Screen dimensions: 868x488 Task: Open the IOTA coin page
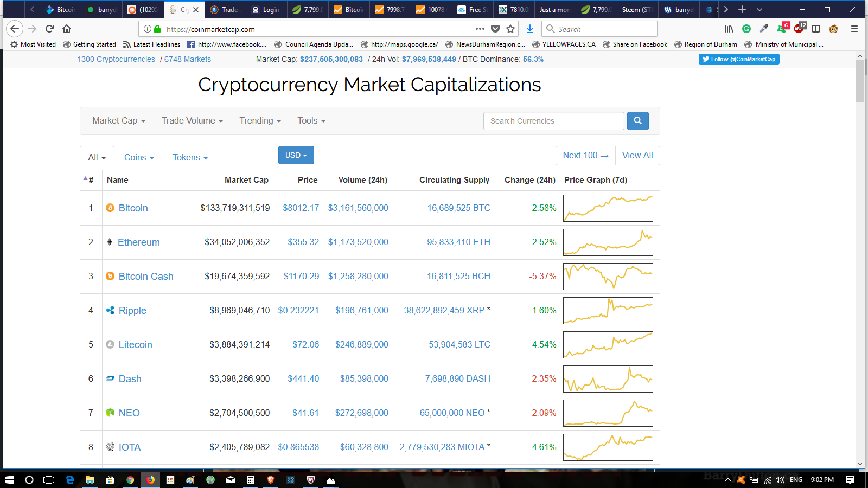[x=130, y=447]
